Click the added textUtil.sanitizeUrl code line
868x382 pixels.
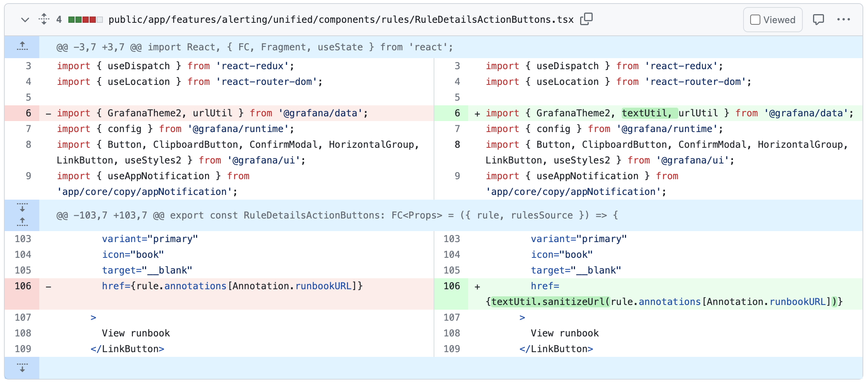664,302
